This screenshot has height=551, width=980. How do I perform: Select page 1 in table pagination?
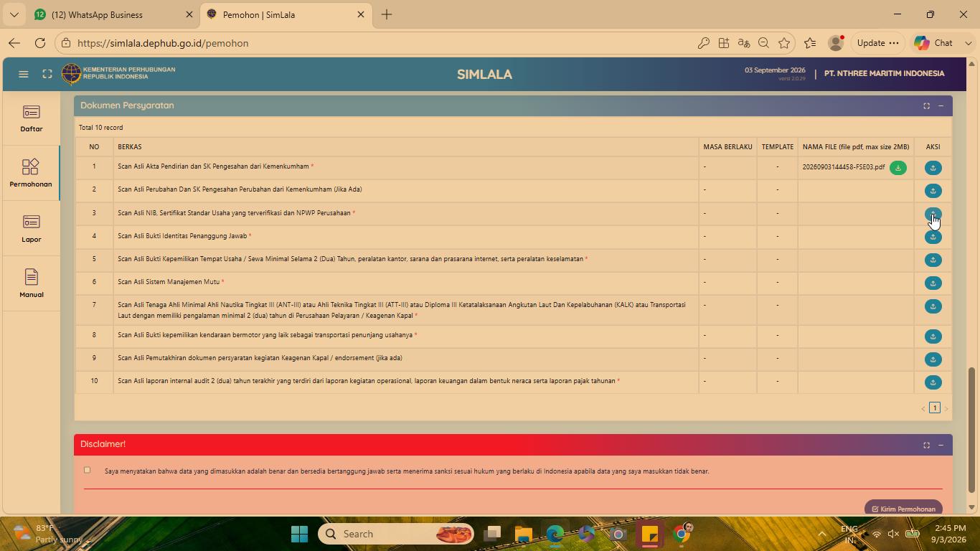(934, 408)
